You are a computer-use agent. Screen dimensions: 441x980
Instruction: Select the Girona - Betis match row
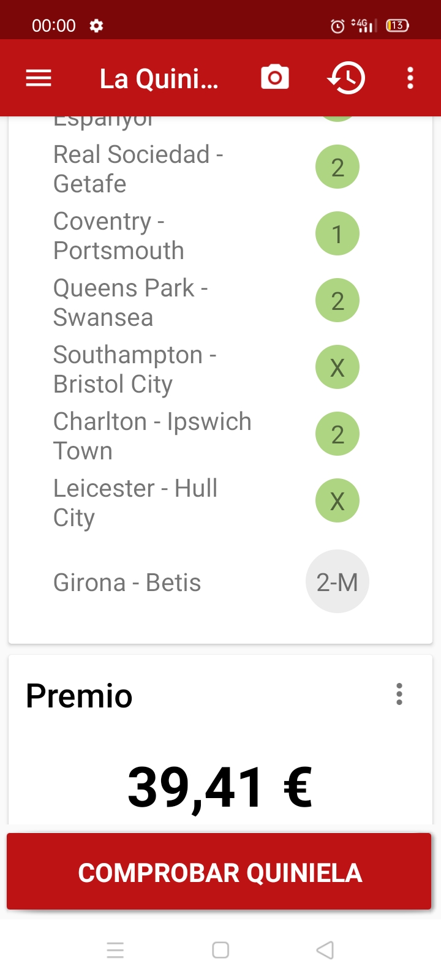point(127,582)
